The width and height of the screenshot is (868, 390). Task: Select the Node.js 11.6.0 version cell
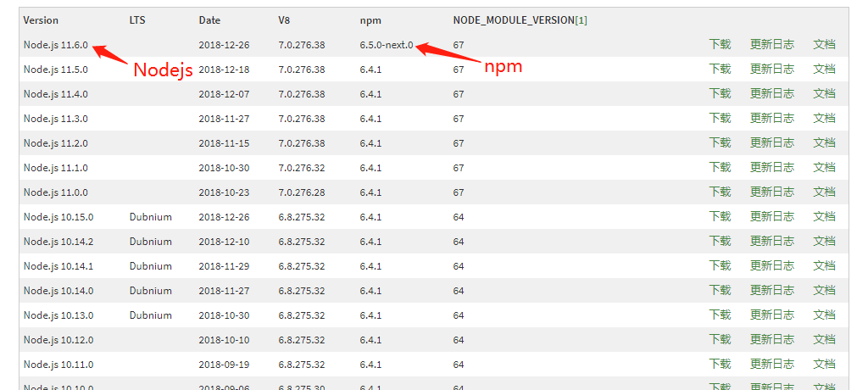click(x=55, y=45)
